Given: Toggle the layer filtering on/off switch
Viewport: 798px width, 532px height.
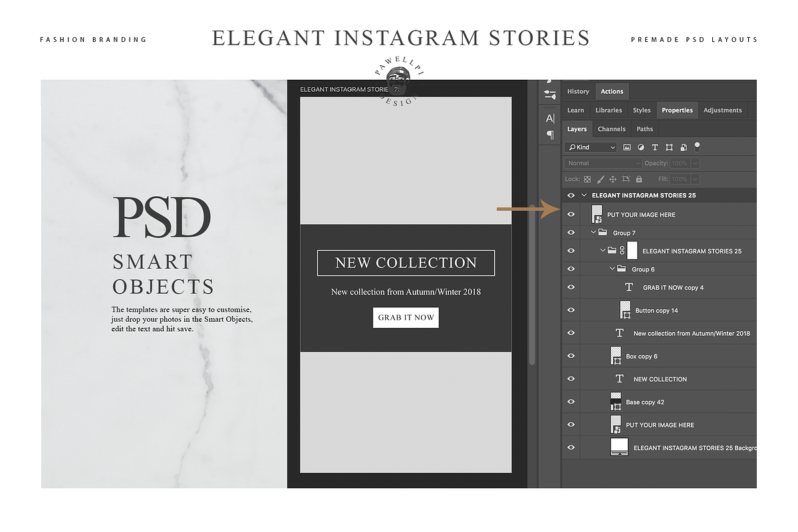Looking at the screenshot, I should [697, 146].
